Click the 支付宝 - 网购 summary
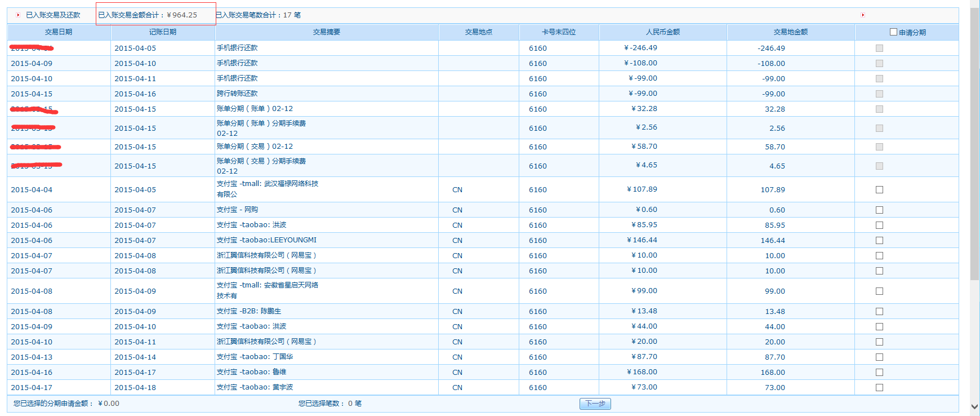Screen dimensions: 980x416 tap(237, 210)
